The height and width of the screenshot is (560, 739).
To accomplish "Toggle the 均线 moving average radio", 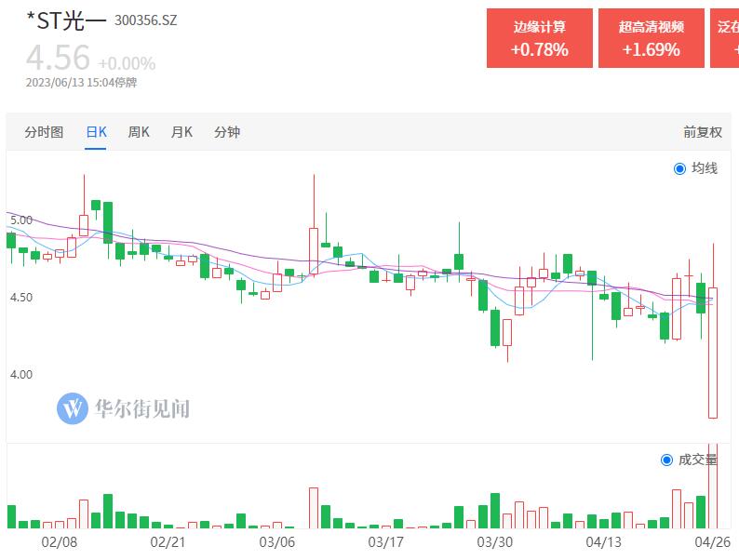I will 679,168.
